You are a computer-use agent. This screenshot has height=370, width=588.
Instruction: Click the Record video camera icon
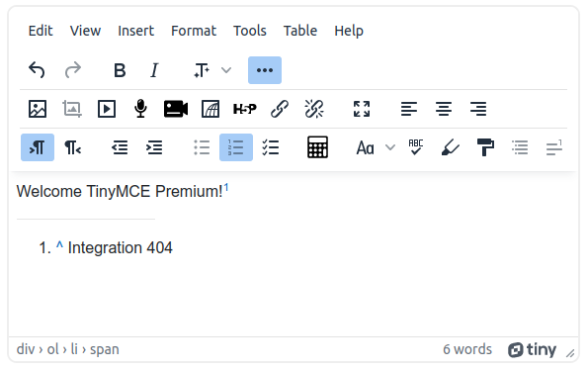coord(176,109)
